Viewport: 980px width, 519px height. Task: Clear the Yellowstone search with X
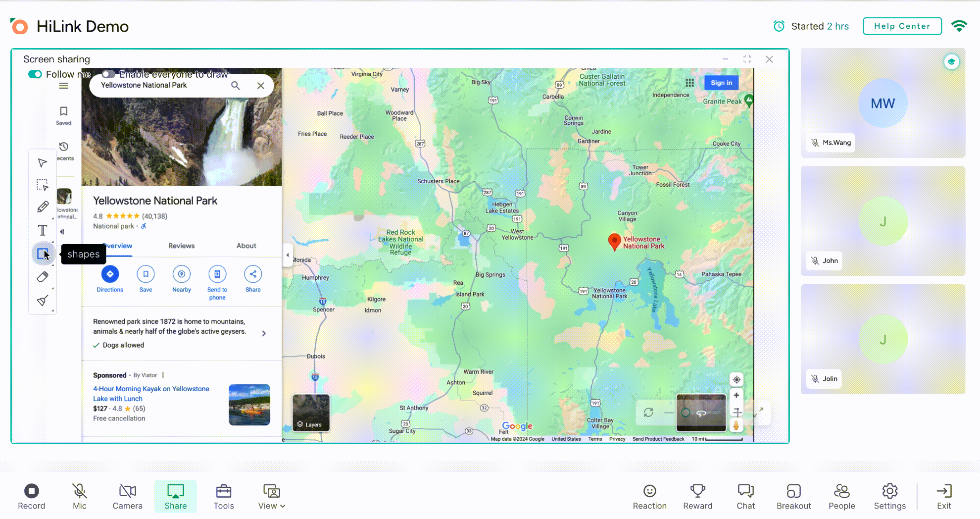coord(261,86)
